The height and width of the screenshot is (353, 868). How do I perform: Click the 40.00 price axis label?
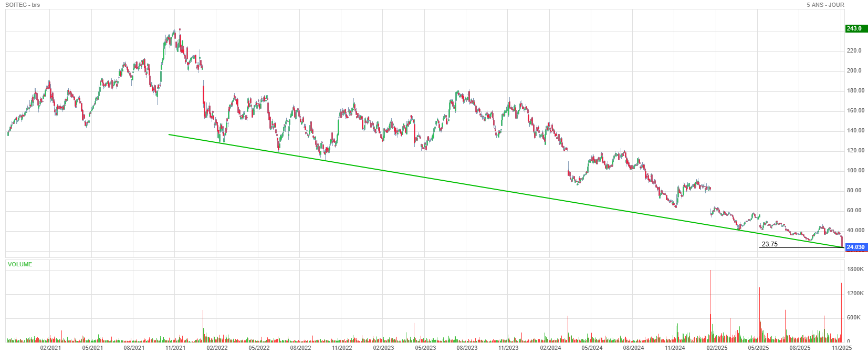point(855,231)
